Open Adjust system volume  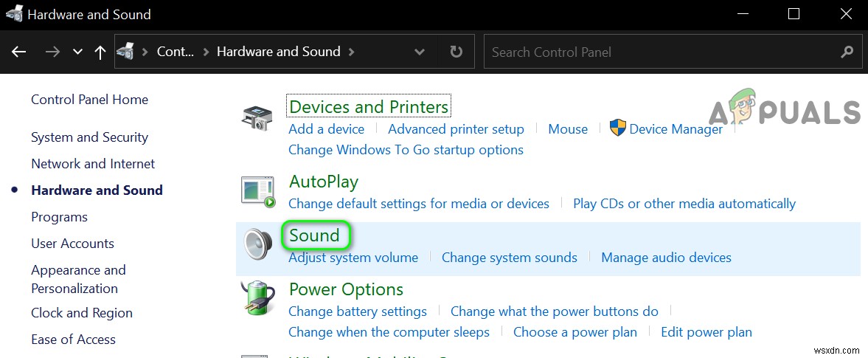353,258
